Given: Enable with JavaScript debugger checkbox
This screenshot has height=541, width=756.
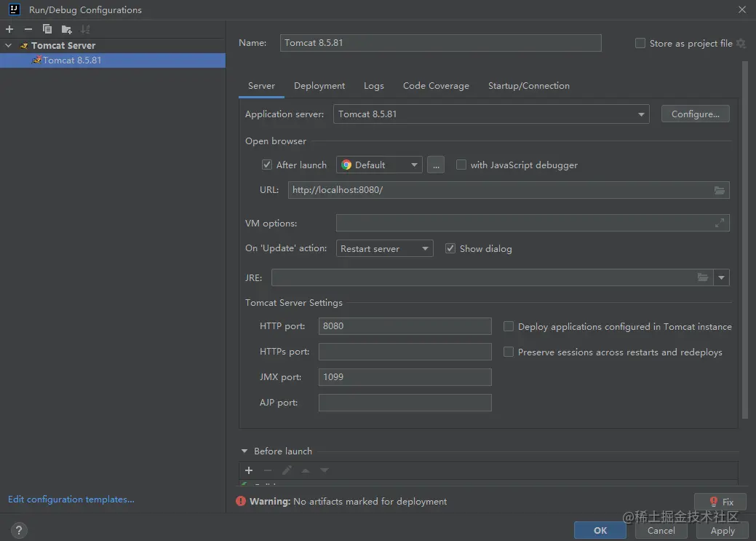Looking at the screenshot, I should coord(461,165).
